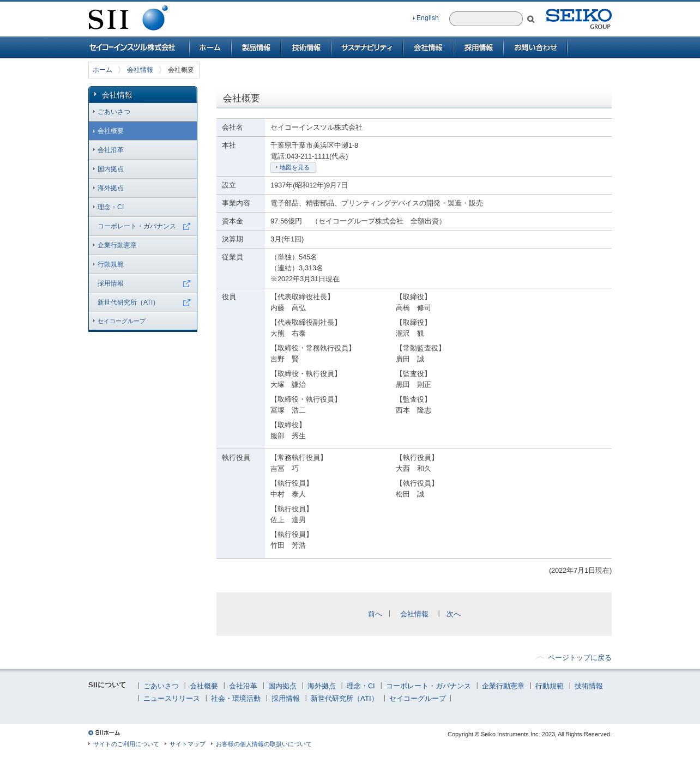
Task: Open external link icon beside コーポレート・ガバナンス
Action: click(186, 226)
